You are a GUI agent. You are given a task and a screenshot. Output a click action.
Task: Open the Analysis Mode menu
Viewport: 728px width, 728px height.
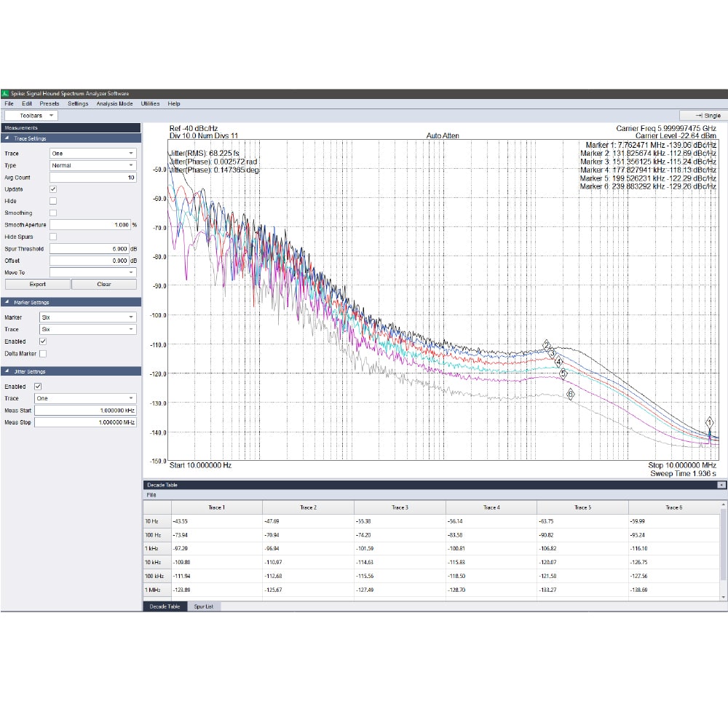[115, 104]
